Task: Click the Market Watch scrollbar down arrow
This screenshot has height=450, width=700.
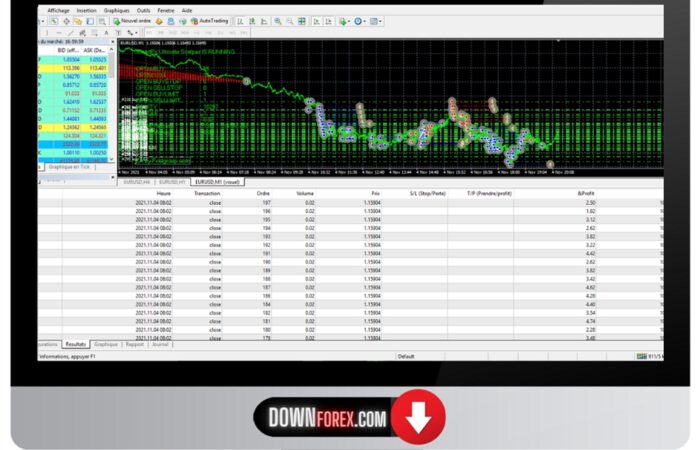Action: click(x=112, y=159)
